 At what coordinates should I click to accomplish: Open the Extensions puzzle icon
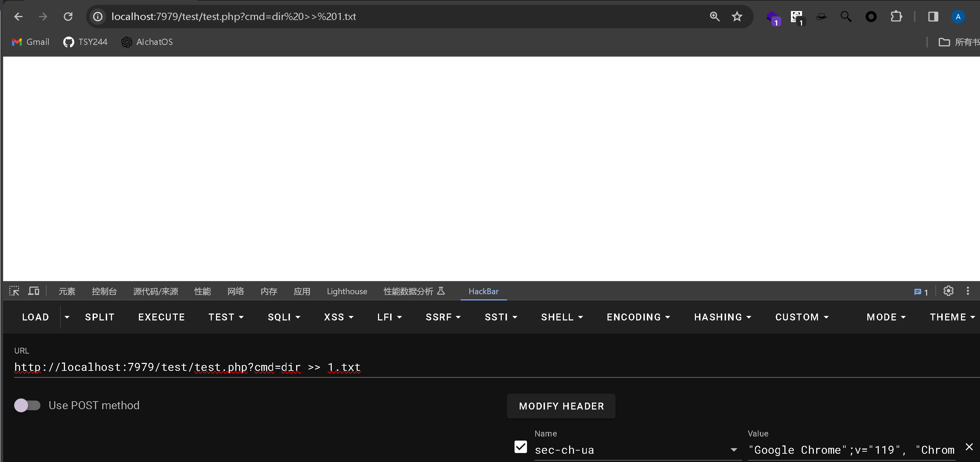(x=896, y=17)
